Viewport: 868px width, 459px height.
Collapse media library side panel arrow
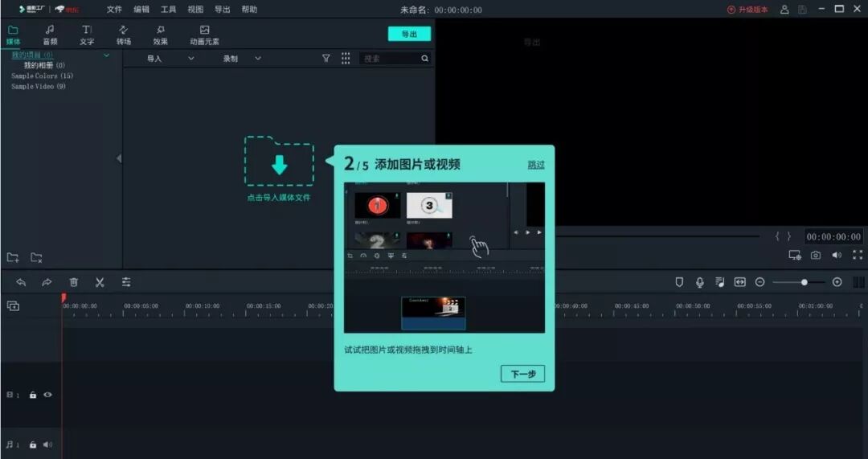[x=118, y=158]
